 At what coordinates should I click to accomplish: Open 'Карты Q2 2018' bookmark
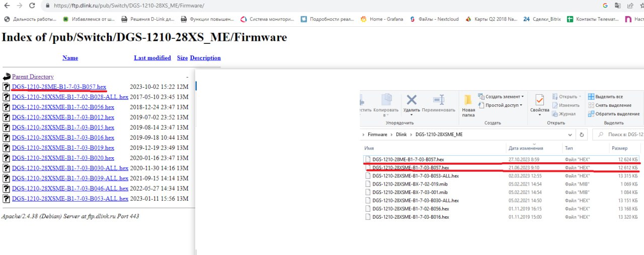(491, 19)
